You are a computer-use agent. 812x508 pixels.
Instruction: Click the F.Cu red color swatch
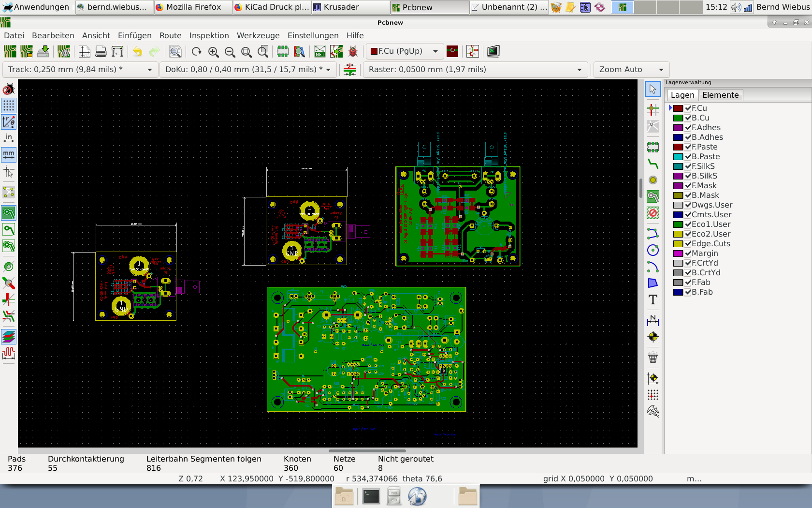tap(678, 108)
